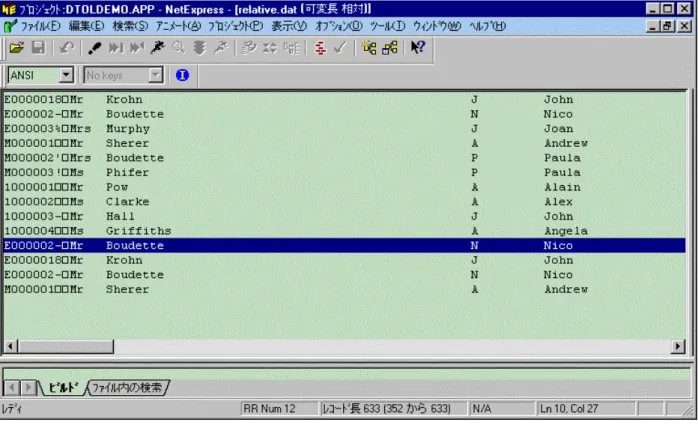Click the red bricks Build icon

[320, 48]
